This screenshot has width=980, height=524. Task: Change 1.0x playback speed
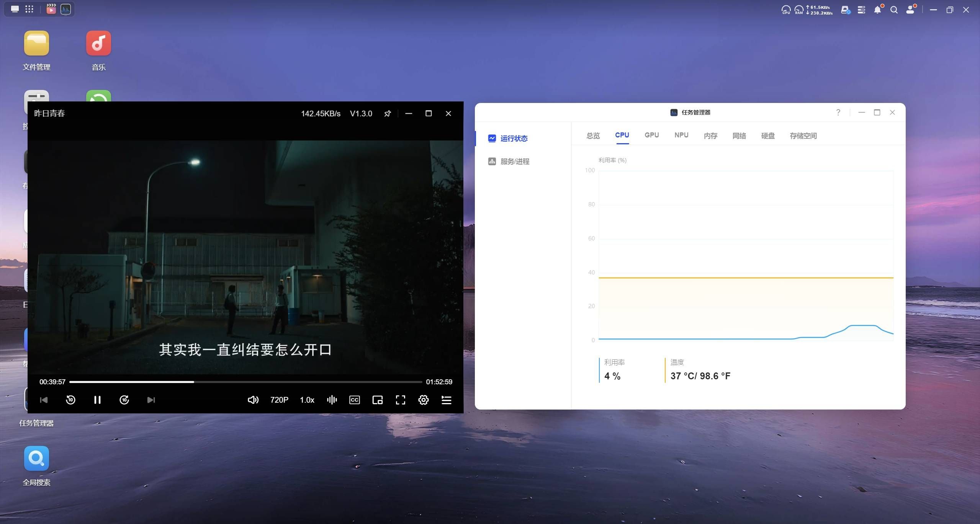307,400
